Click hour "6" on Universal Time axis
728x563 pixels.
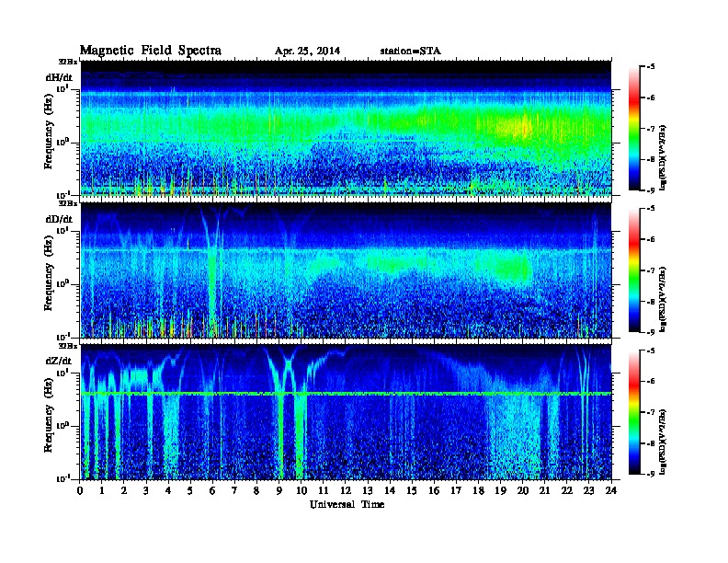click(x=212, y=490)
